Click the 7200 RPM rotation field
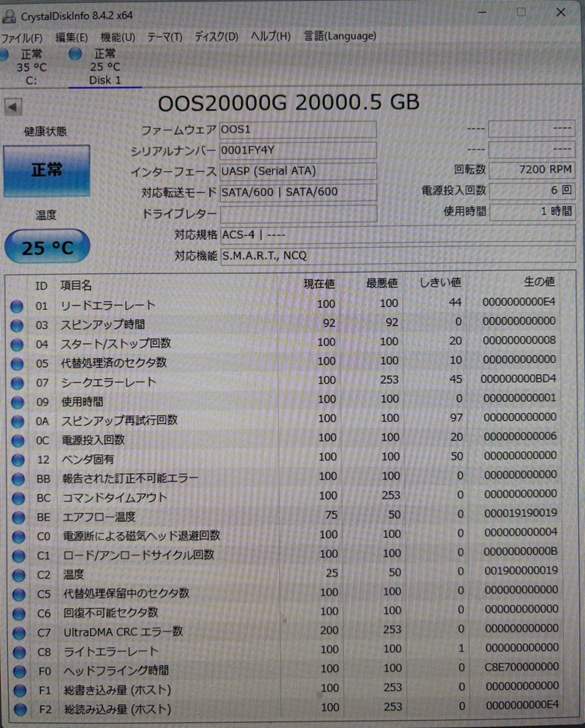This screenshot has width=585, height=728. [x=532, y=170]
